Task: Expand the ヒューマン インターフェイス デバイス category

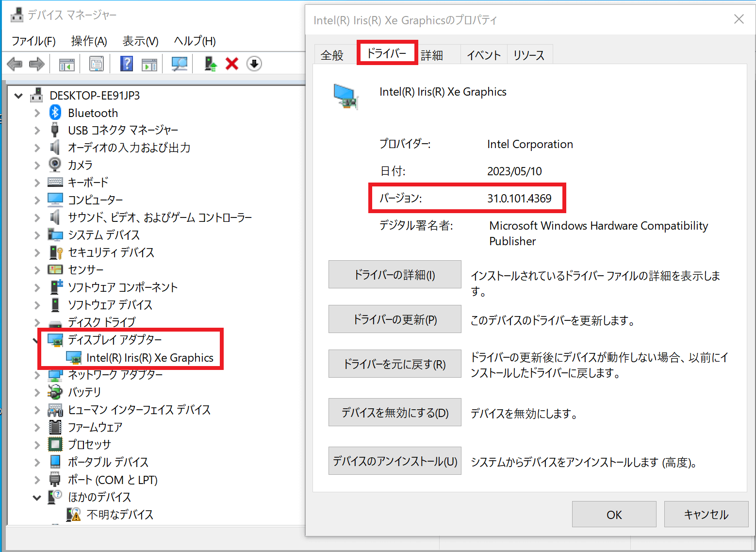Action: 37,410
